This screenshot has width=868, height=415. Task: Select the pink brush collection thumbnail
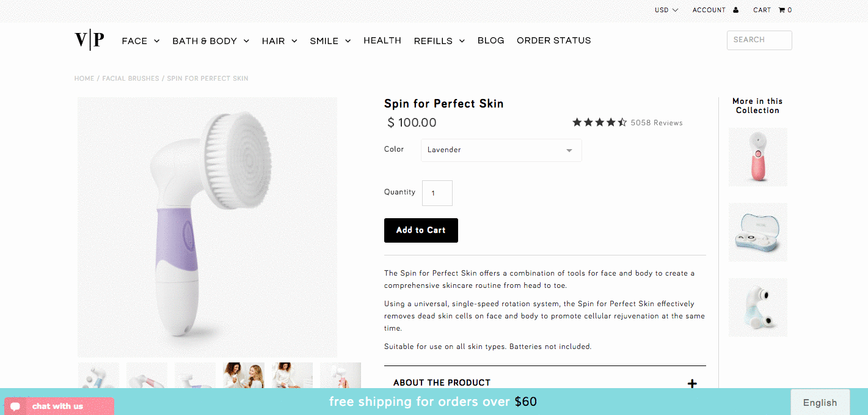[x=758, y=157]
